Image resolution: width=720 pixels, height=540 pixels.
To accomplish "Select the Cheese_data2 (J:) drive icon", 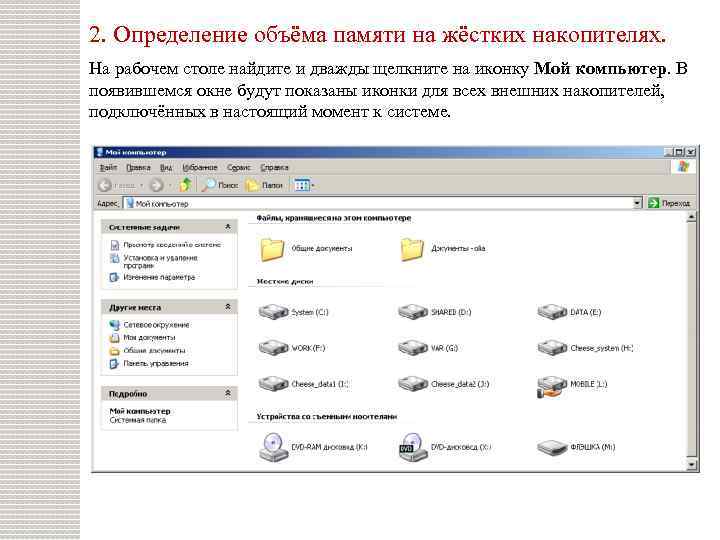I will (413, 383).
